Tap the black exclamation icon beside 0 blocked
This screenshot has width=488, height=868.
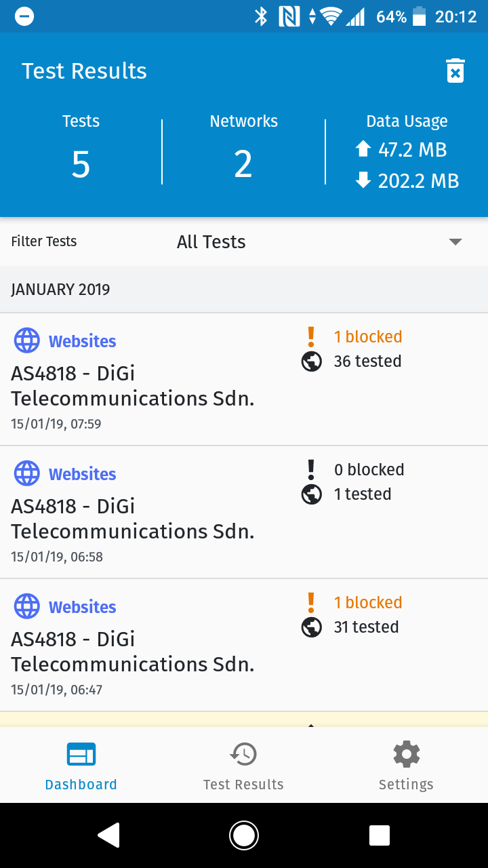(311, 469)
